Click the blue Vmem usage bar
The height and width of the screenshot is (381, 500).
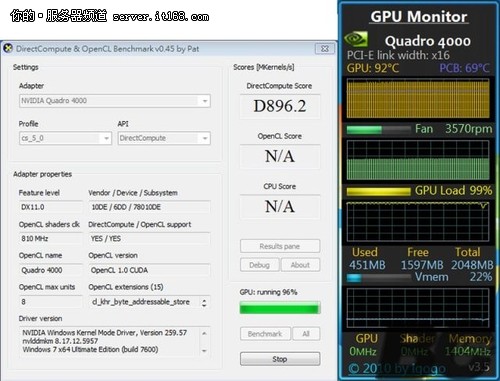coord(379,278)
